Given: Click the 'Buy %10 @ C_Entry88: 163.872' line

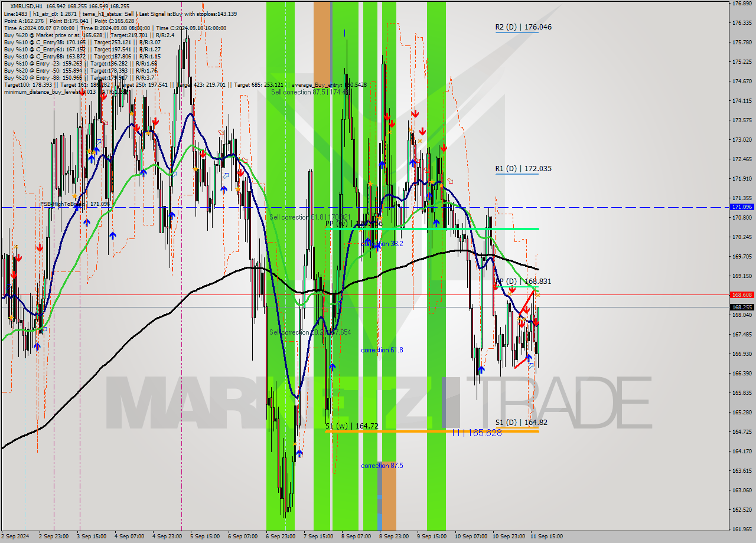Looking at the screenshot, I should (x=82, y=56).
